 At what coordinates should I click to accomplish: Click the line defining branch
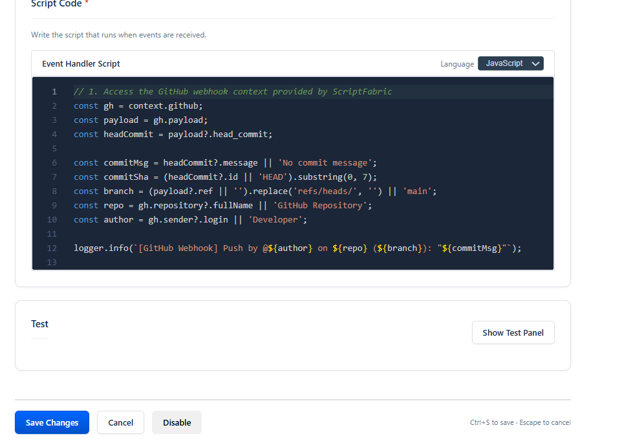(x=255, y=191)
